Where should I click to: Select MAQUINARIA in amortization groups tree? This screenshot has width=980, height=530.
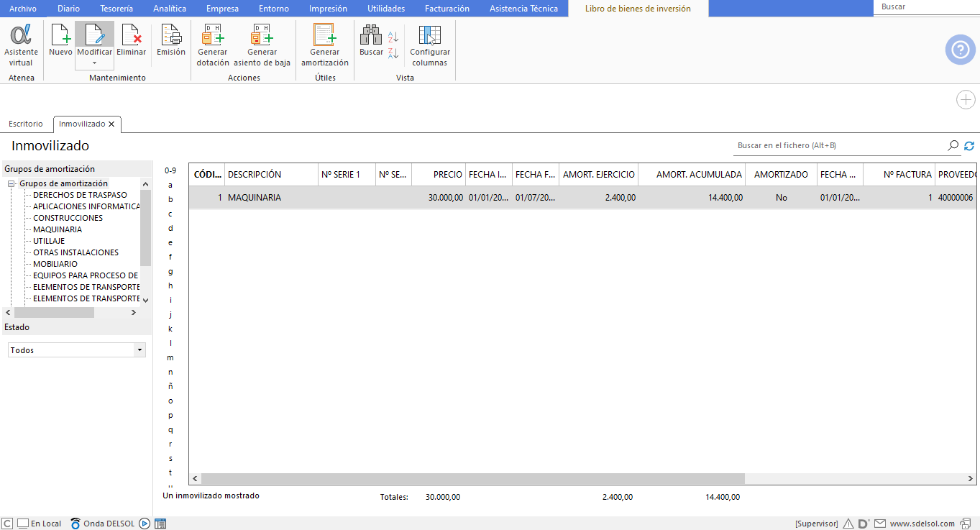click(58, 229)
